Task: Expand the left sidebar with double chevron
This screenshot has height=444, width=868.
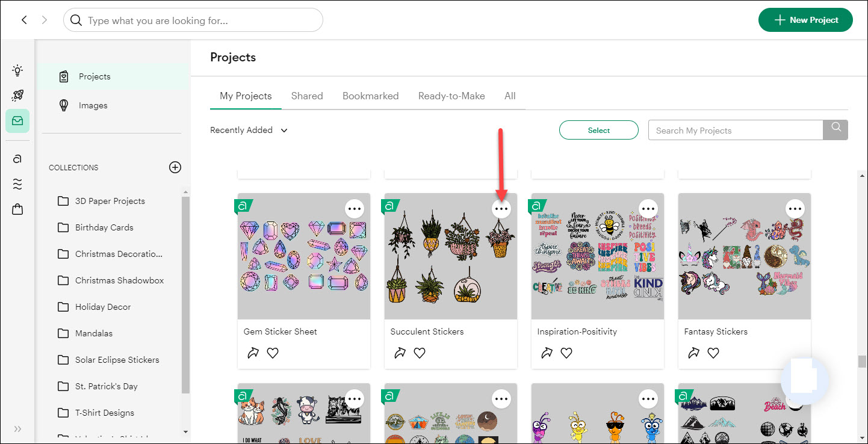Action: [17, 429]
